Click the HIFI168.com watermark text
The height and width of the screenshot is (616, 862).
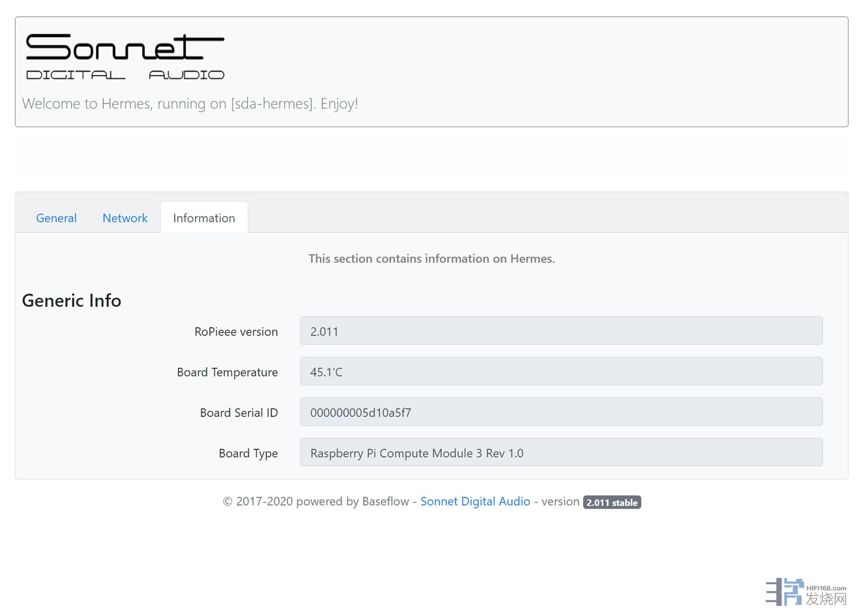(826, 589)
